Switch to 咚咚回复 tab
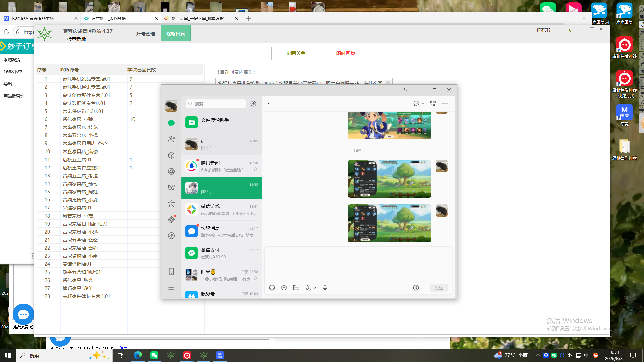The image size is (644, 362). point(176,34)
